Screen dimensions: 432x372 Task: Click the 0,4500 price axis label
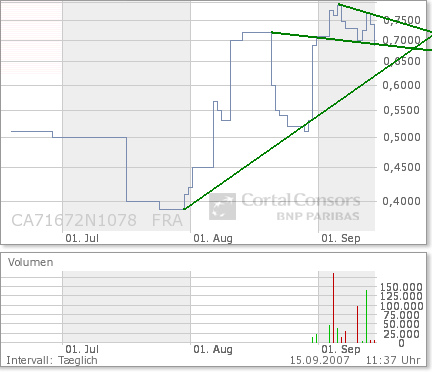(x=402, y=167)
